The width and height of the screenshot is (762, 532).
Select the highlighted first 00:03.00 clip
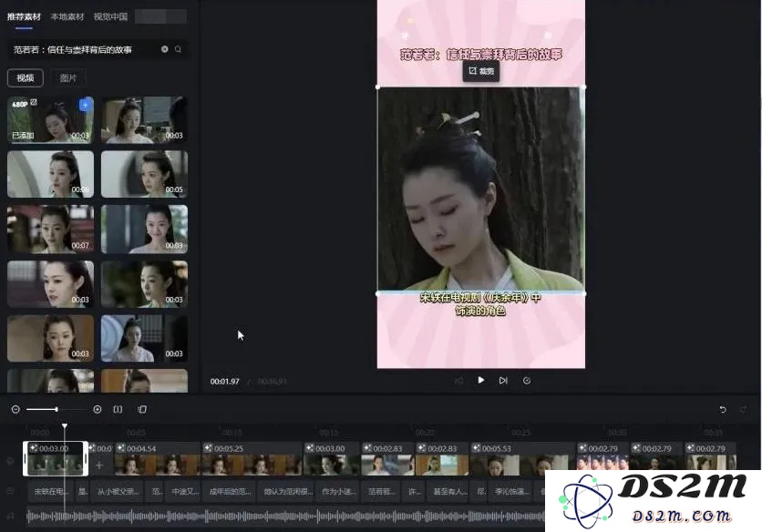56,458
